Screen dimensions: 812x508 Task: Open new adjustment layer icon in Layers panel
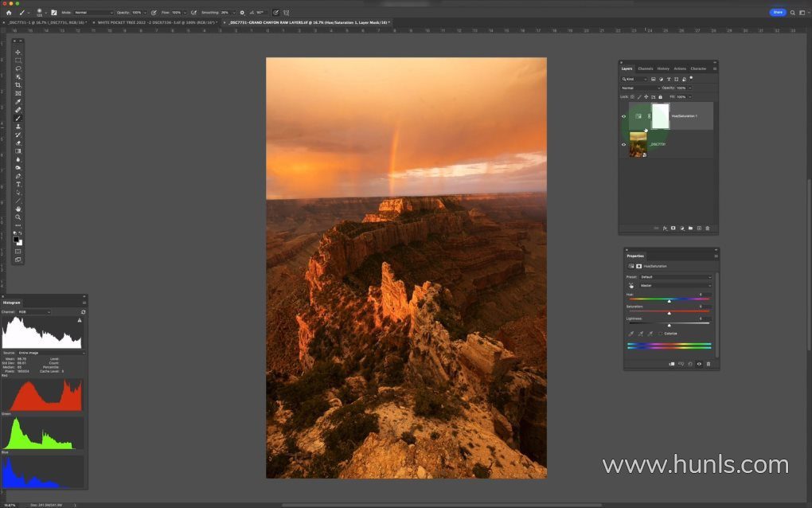[682, 228]
